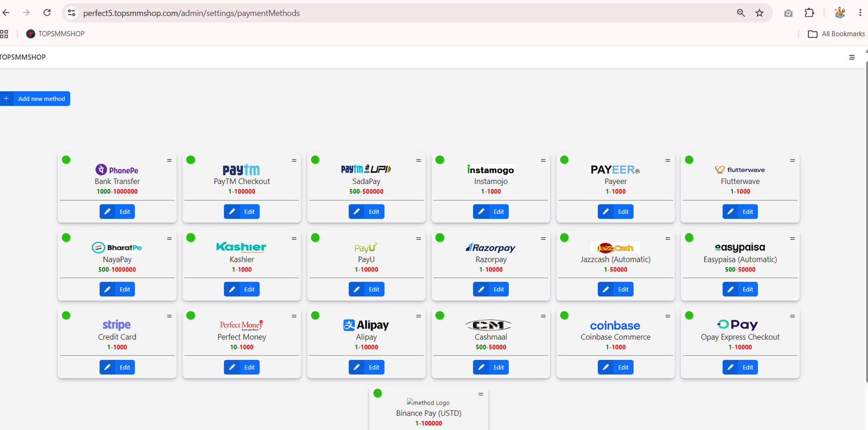This screenshot has width=868, height=430.
Task: Click the PhonePe logo on Bank Transfer card
Action: point(117,170)
